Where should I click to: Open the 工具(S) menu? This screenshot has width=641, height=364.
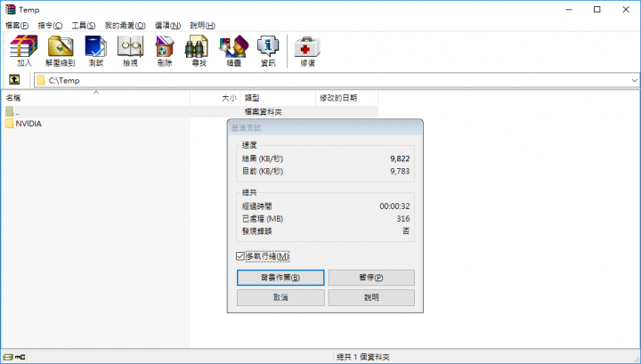84,25
